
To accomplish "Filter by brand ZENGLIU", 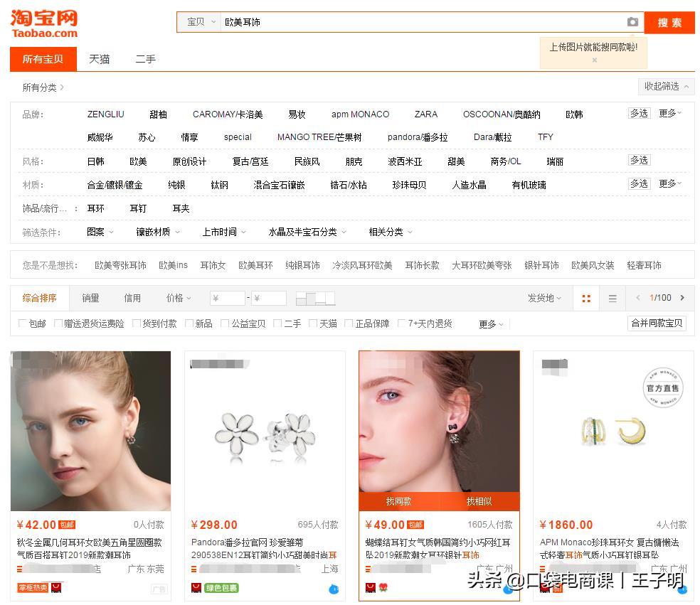I will pyautogui.click(x=105, y=114).
